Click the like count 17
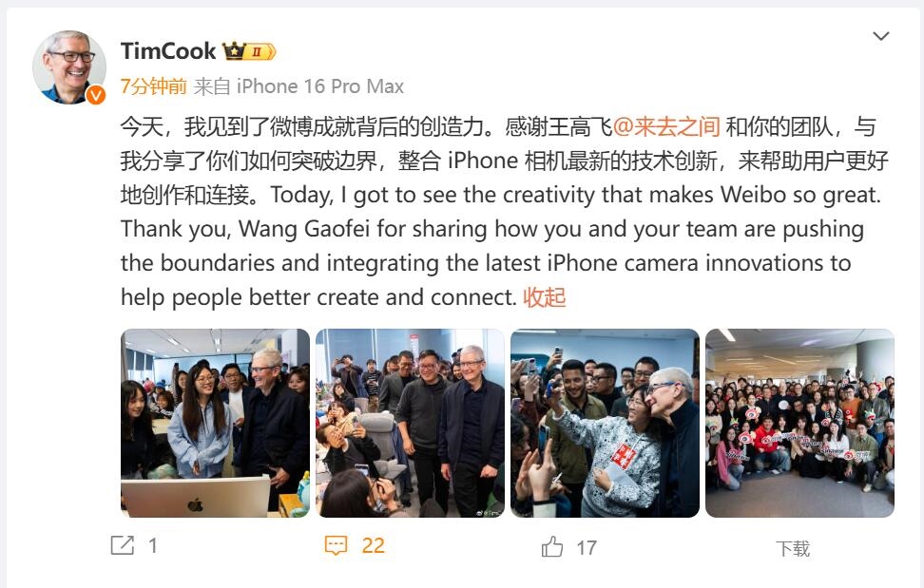 coord(587,548)
